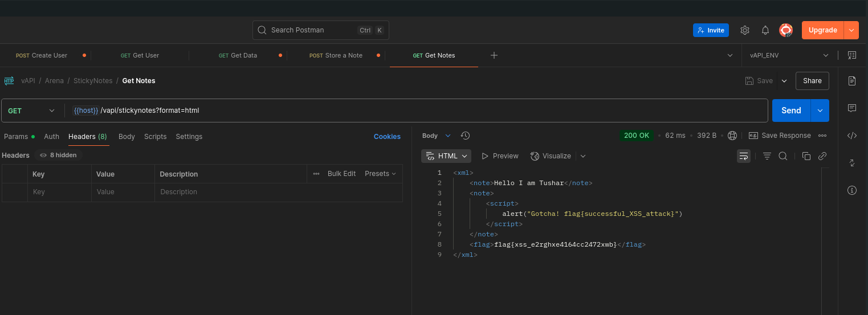Click the header Value input cell
Screen dimensions: 868x315
(123, 192)
